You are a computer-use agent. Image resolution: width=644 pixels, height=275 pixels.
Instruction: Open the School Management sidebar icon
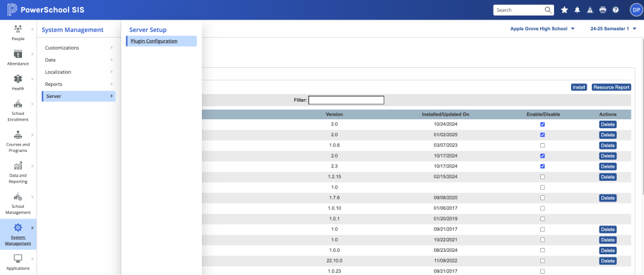point(18,197)
